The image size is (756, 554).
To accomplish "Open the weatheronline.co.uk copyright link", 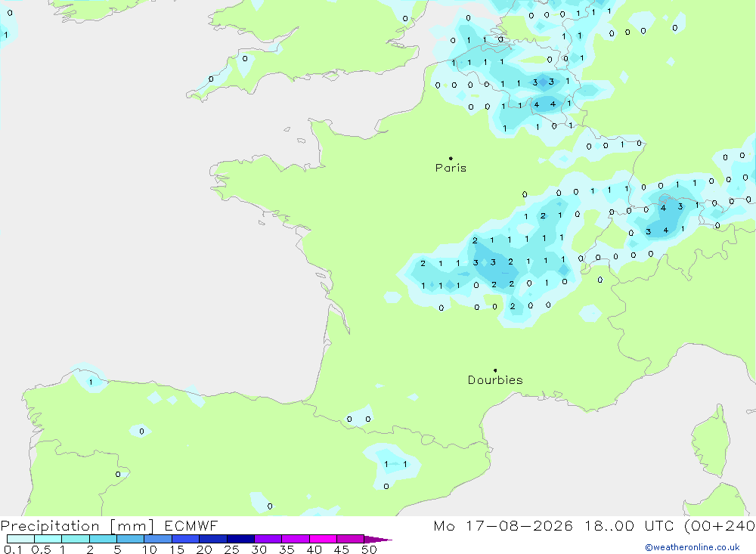I will (692, 547).
